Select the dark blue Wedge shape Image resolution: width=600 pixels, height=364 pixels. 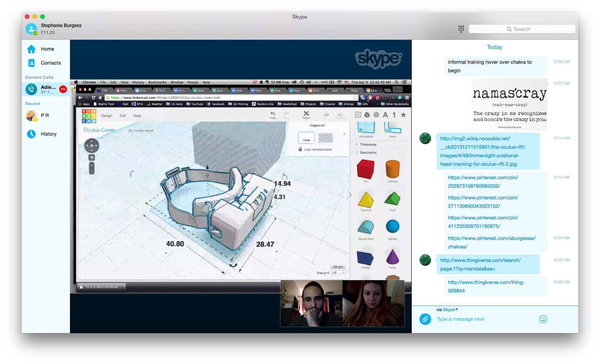pyautogui.click(x=365, y=258)
